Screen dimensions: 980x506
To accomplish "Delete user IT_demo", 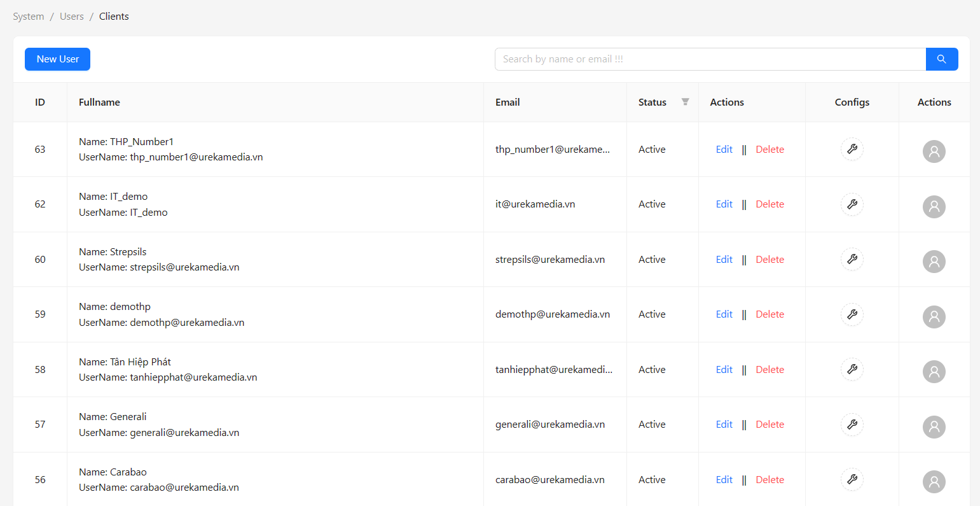I will pyautogui.click(x=770, y=204).
